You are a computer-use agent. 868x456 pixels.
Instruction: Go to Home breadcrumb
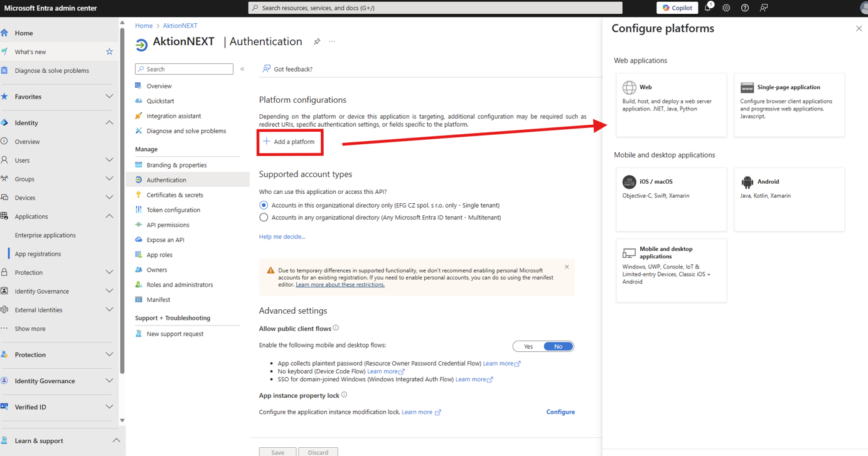144,26
